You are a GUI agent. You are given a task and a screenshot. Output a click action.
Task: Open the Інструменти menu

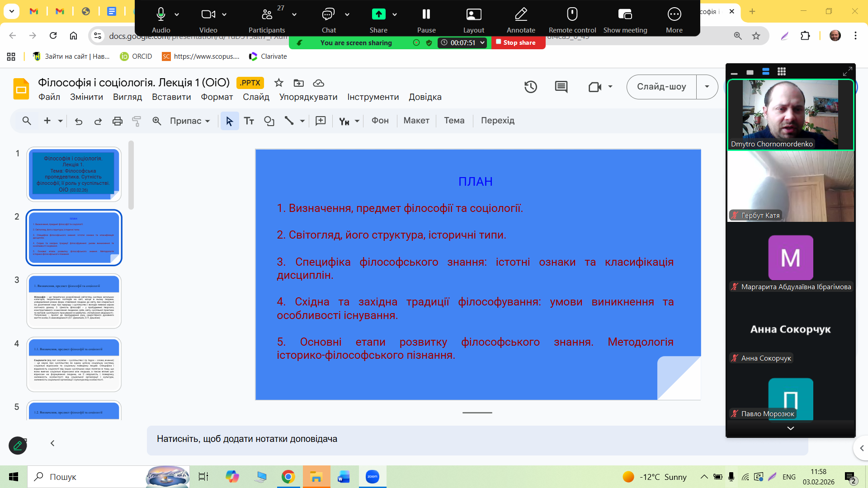373,97
